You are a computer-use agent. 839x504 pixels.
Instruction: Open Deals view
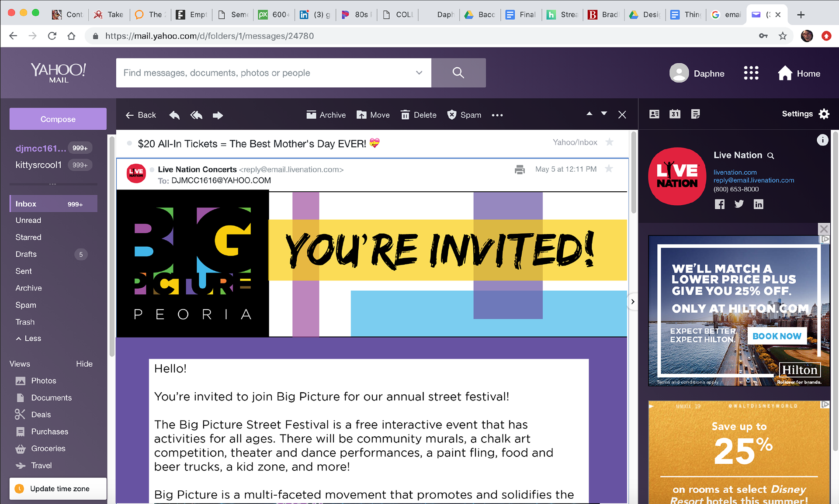point(33,415)
